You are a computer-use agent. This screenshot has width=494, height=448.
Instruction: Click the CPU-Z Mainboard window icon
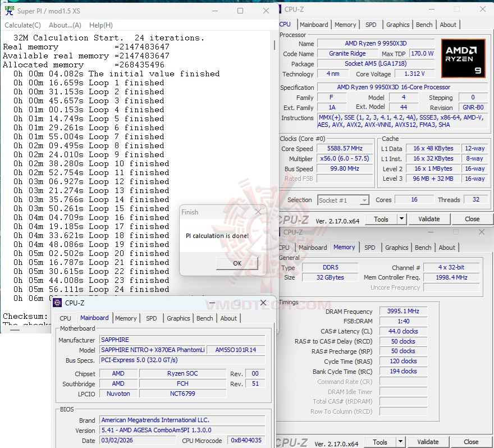[x=57, y=303]
